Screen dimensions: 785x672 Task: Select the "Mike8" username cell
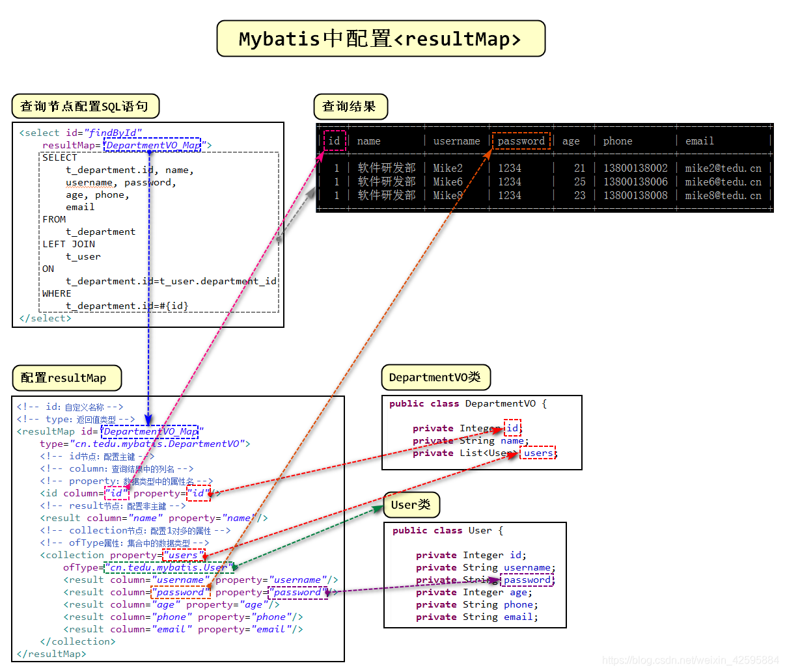point(448,195)
